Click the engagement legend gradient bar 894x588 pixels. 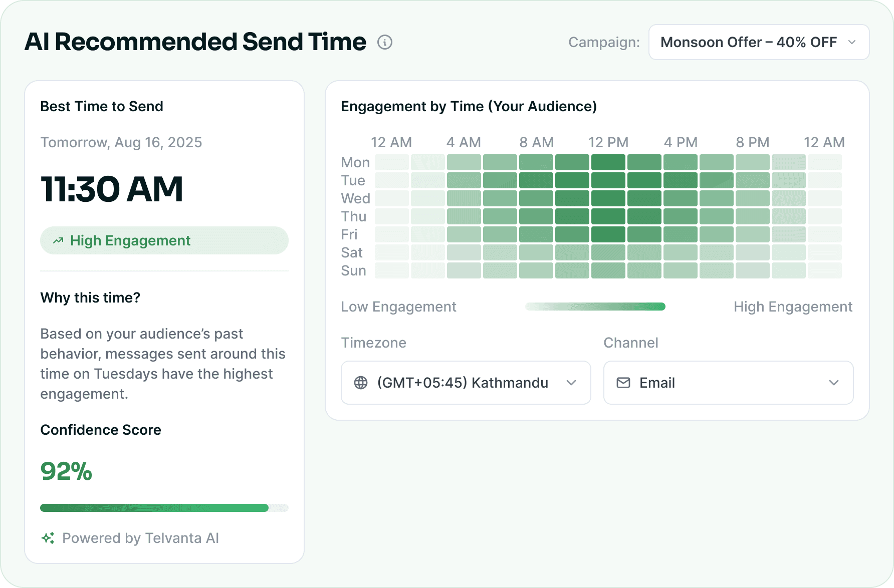click(595, 307)
